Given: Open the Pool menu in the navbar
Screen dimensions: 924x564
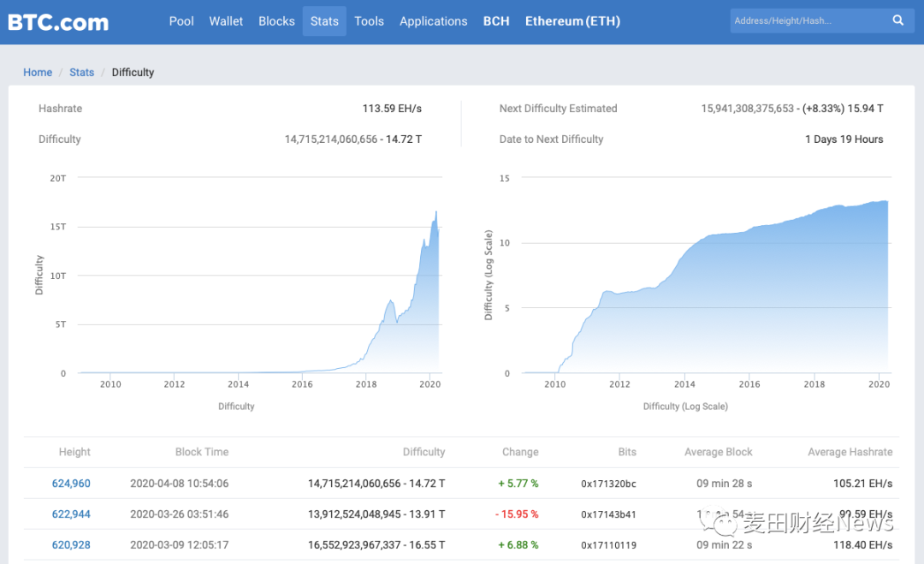Looking at the screenshot, I should coord(181,21).
